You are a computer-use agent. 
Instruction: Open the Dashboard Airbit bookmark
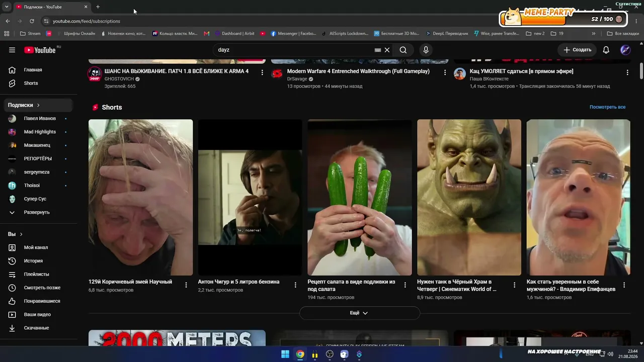click(x=234, y=34)
